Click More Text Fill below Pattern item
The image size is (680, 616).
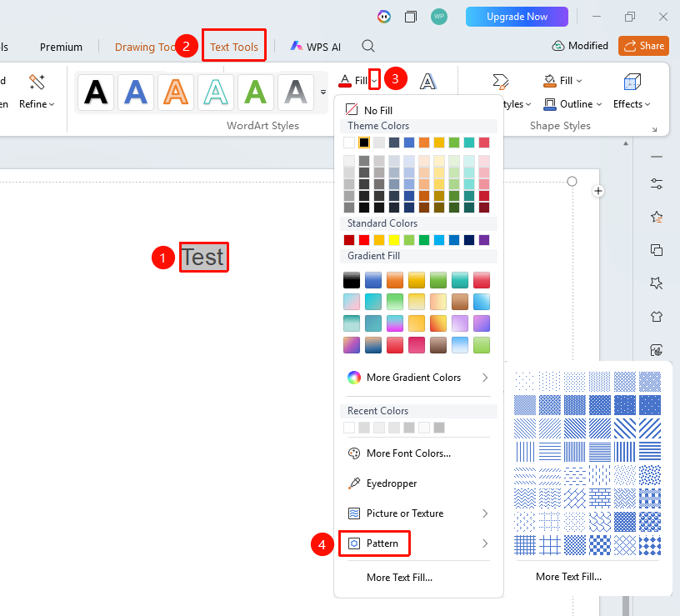[399, 578]
